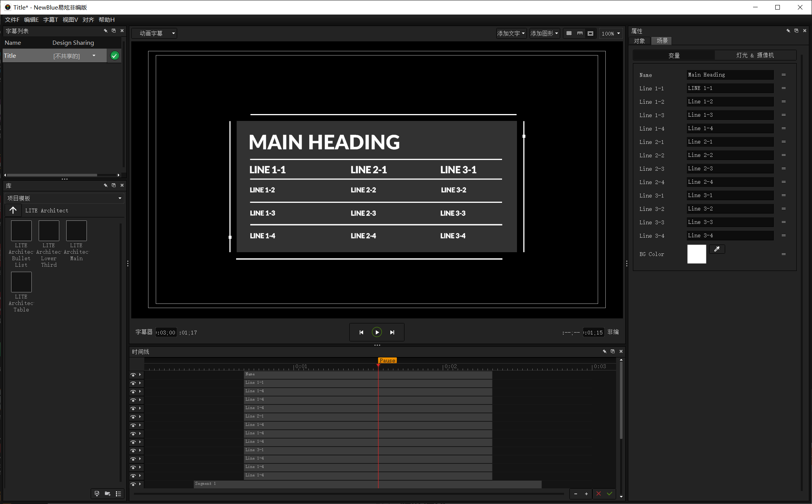The image size is (812, 504).
Task: Open the 文件F menu
Action: pos(12,20)
